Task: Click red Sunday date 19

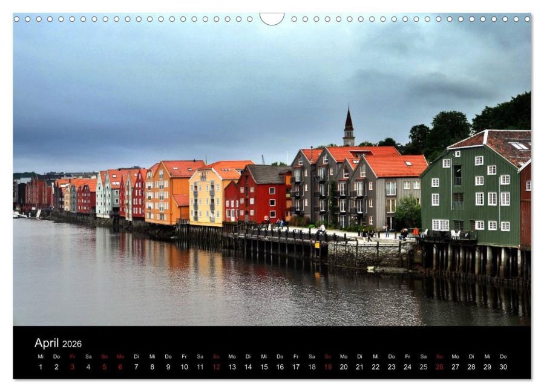Action: [x=328, y=367]
